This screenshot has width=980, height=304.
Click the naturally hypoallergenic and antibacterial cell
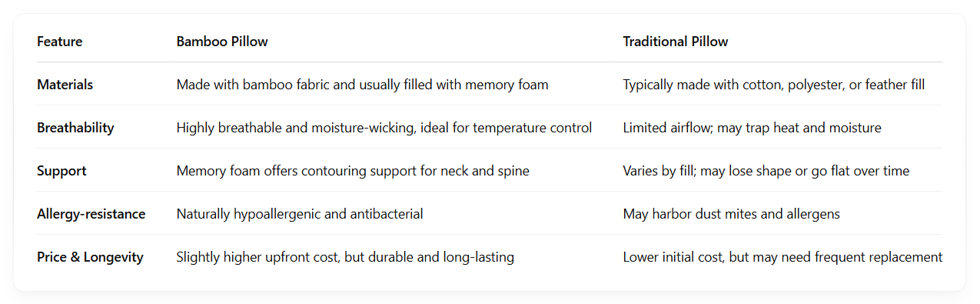point(300,214)
